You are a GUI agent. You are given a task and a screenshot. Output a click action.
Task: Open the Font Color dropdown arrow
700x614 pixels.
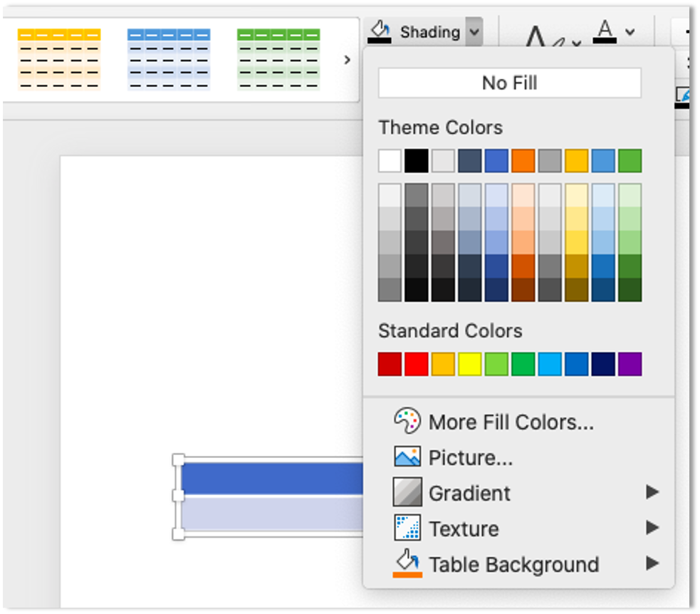[x=629, y=31]
